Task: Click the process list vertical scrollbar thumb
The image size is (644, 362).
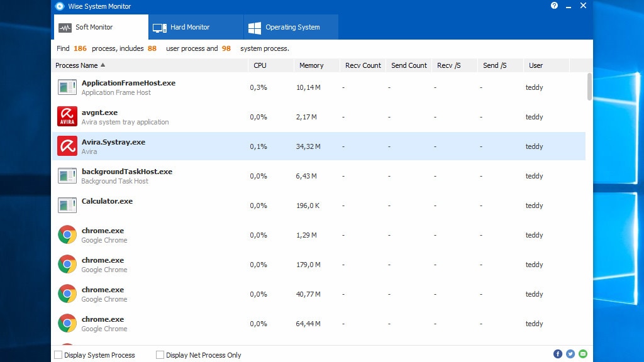Action: point(589,87)
